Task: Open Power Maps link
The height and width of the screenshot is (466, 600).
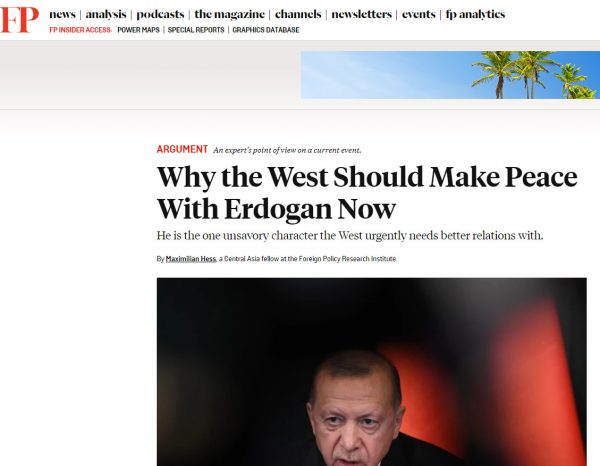Action: 138,30
